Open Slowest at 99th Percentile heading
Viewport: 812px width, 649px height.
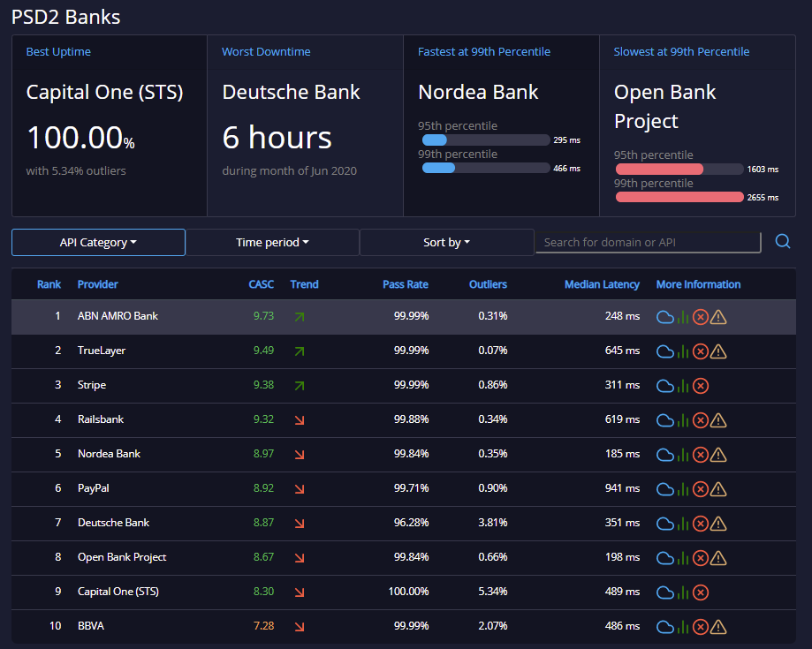pos(681,52)
